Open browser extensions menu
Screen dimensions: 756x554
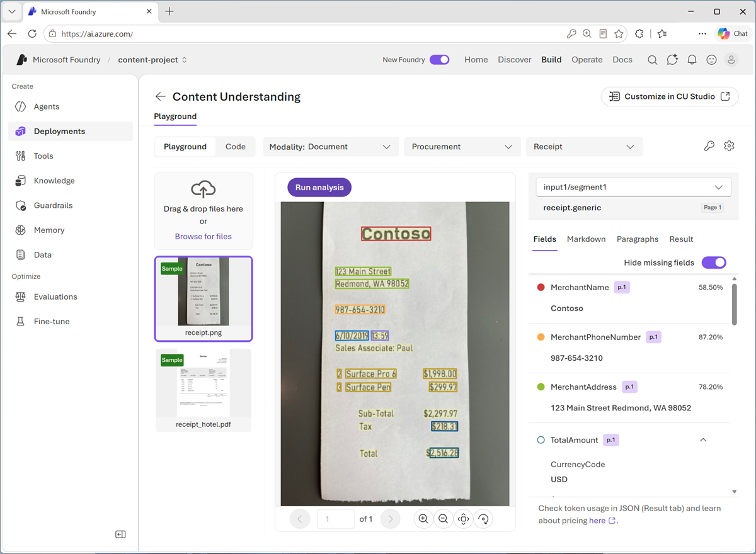tap(639, 34)
